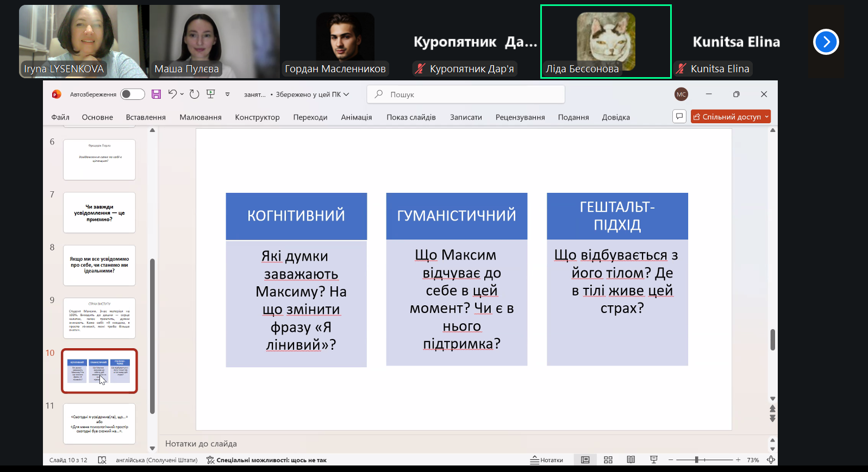Start slideshow from the quick access toolbar icon
The width and height of the screenshot is (868, 472).
point(211,94)
